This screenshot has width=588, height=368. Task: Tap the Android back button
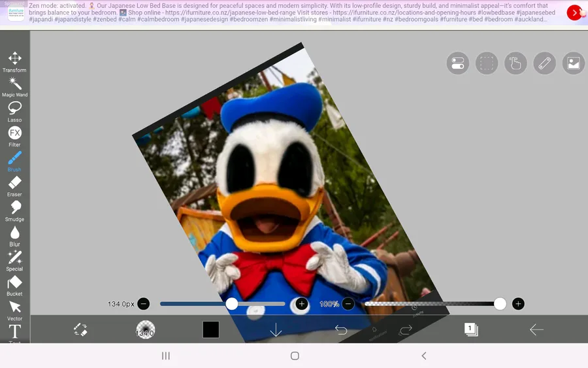pos(424,356)
